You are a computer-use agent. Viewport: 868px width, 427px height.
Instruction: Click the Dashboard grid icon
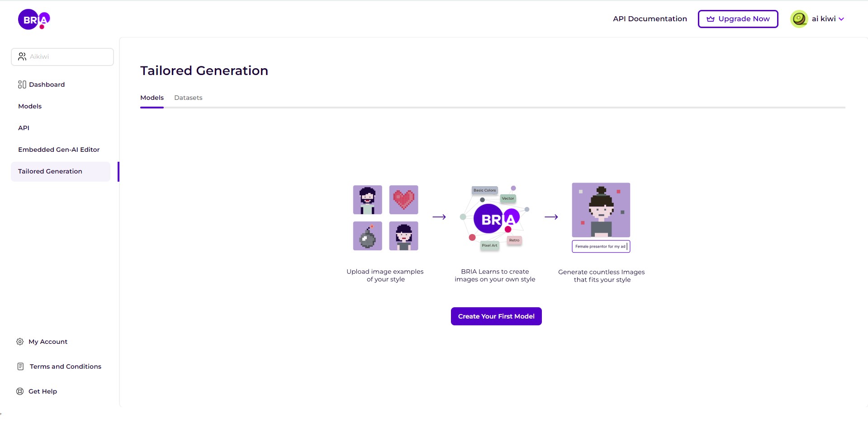22,84
